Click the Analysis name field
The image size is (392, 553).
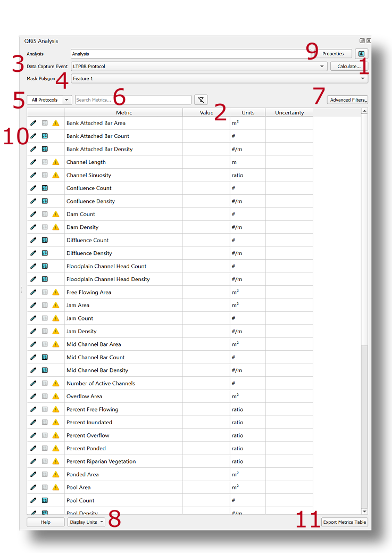click(x=192, y=54)
